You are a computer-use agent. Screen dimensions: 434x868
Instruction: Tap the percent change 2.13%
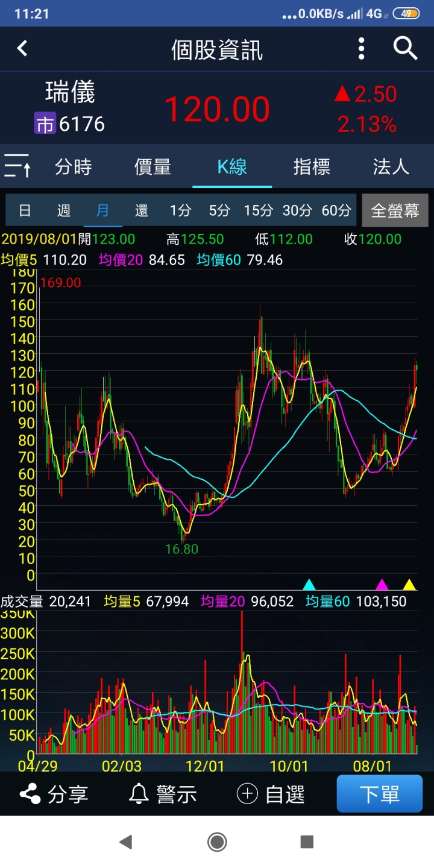point(367,125)
